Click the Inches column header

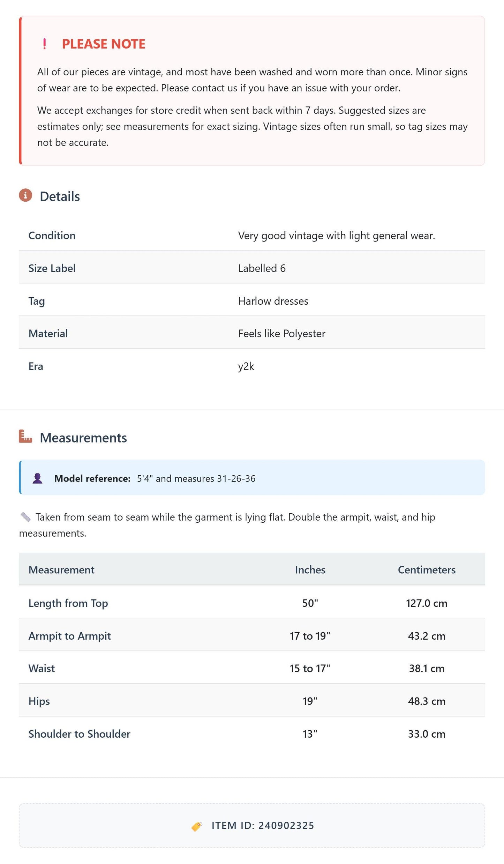310,569
